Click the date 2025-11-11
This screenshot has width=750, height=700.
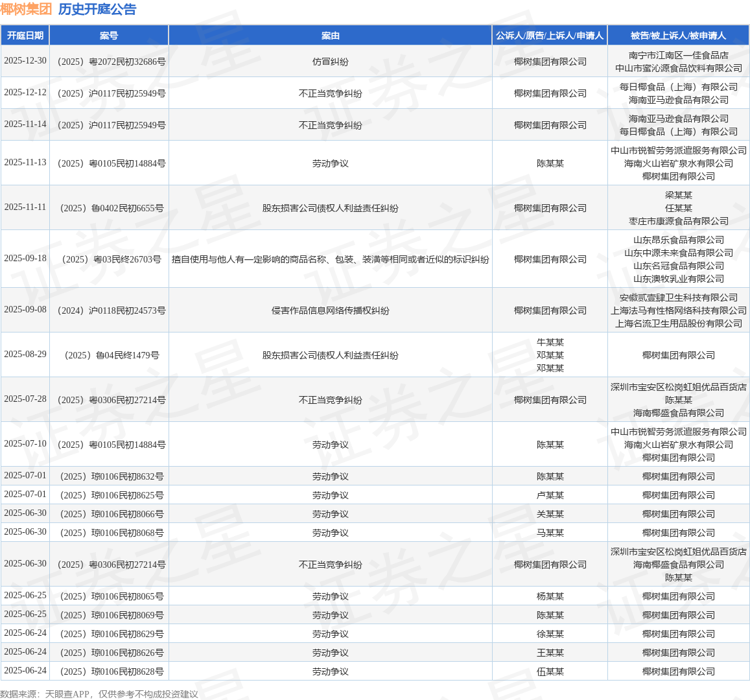(25, 207)
